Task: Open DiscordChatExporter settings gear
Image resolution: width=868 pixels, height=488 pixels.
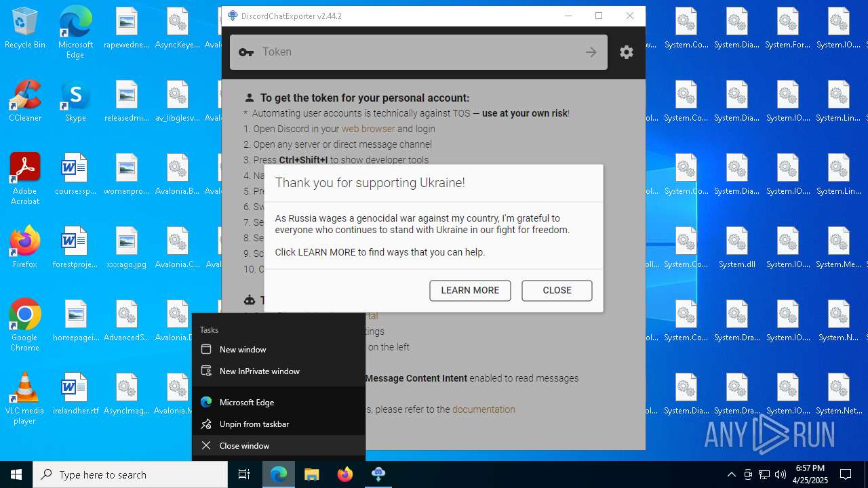Action: click(x=627, y=52)
